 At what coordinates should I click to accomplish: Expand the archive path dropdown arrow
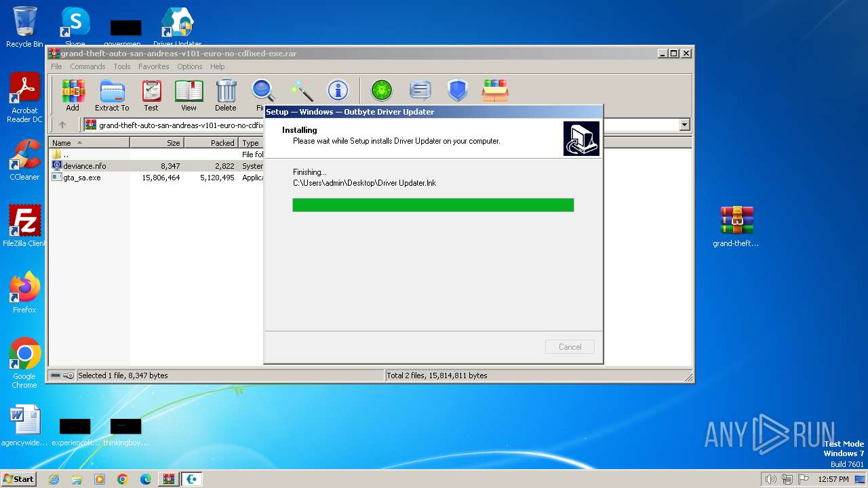pos(684,125)
